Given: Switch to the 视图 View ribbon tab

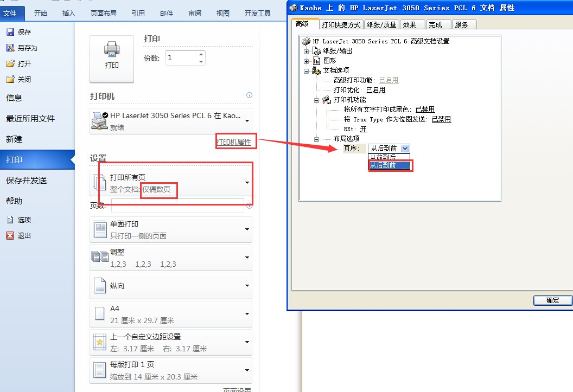Looking at the screenshot, I should pos(223,13).
